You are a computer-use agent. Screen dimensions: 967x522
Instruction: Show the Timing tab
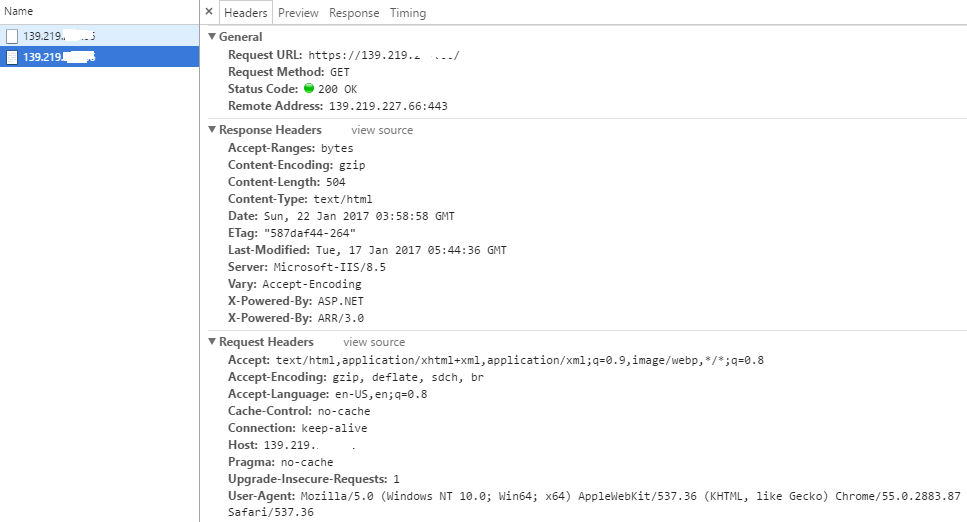(407, 13)
